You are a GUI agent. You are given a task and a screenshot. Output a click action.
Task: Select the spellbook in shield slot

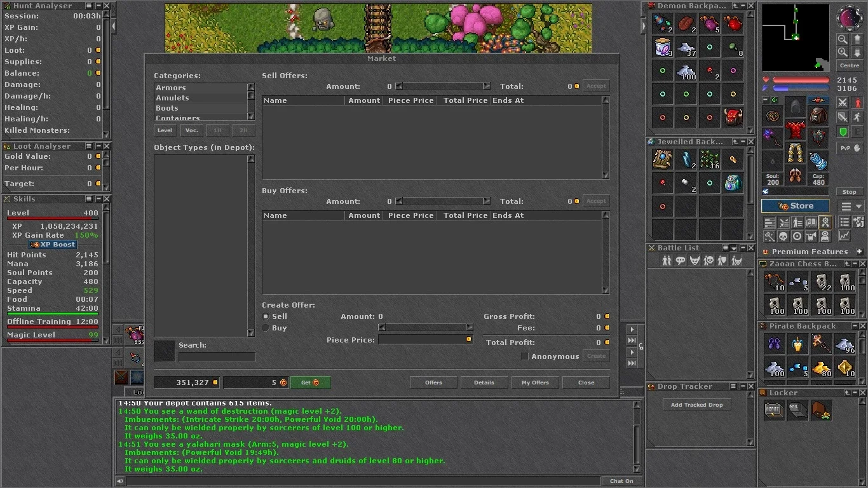[x=818, y=137]
